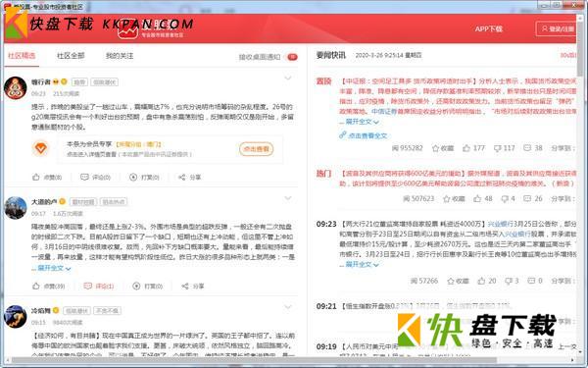Screen dimensions: 588x368
Task: Open the 我的关注 tab
Action: (x=120, y=56)
